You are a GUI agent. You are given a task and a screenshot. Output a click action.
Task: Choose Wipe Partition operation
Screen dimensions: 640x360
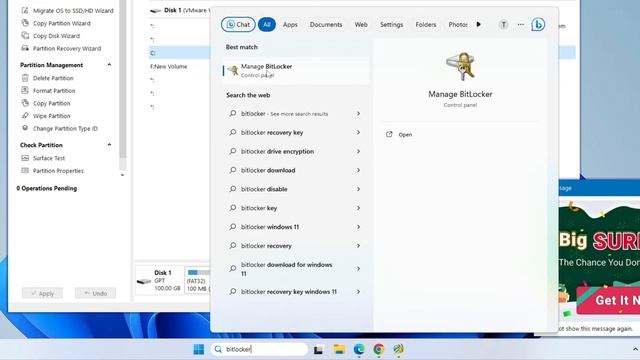pos(46,116)
